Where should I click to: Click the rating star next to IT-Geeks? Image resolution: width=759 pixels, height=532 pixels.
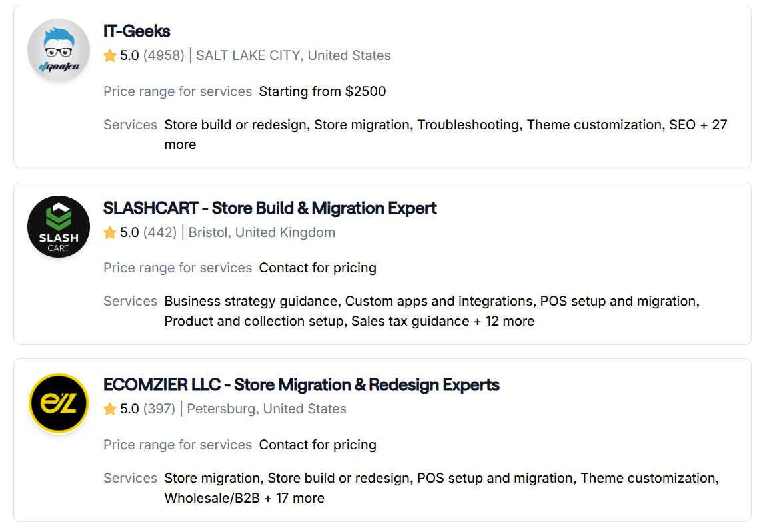click(110, 56)
